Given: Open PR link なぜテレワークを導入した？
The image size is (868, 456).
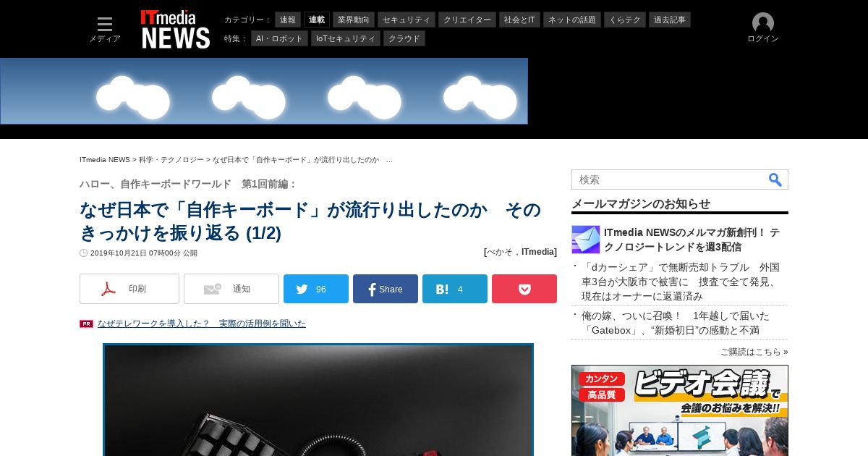Looking at the screenshot, I should pyautogui.click(x=202, y=324).
